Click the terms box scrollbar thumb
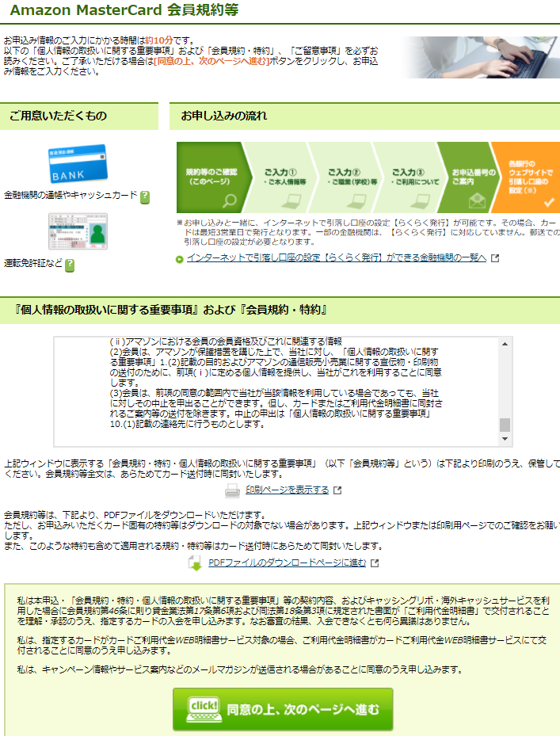This screenshot has width=560, height=736. [x=505, y=425]
